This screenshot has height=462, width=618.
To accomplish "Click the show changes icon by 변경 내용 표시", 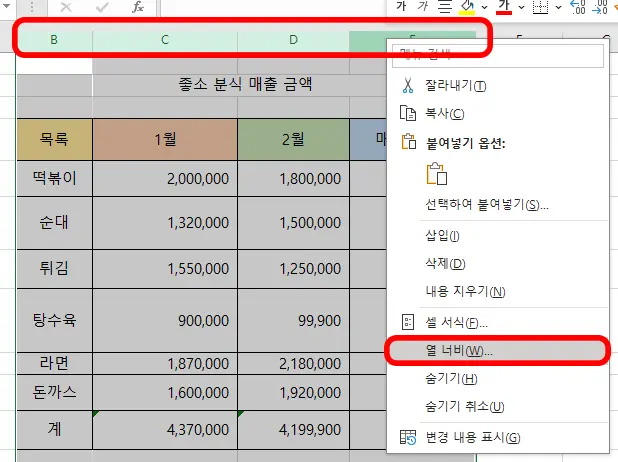I will (408, 437).
